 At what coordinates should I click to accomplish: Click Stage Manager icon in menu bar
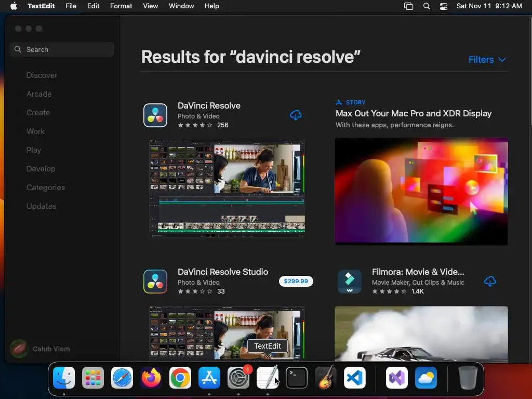[408, 6]
